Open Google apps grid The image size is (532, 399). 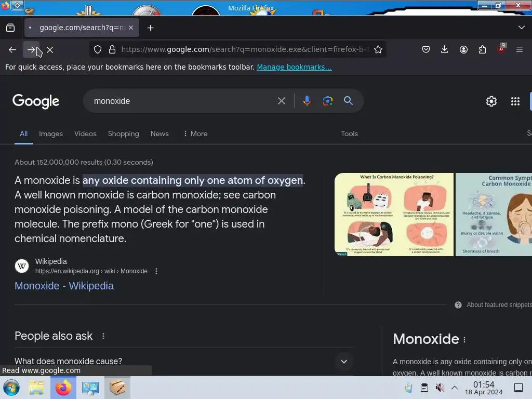(x=515, y=101)
